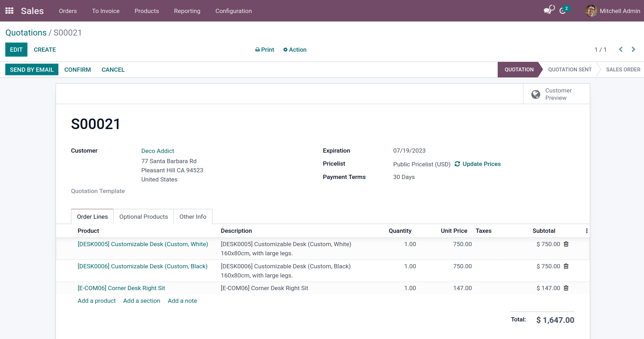Click the Deco Addict customer link
Image resolution: width=644 pixels, height=339 pixels.
[x=158, y=151]
